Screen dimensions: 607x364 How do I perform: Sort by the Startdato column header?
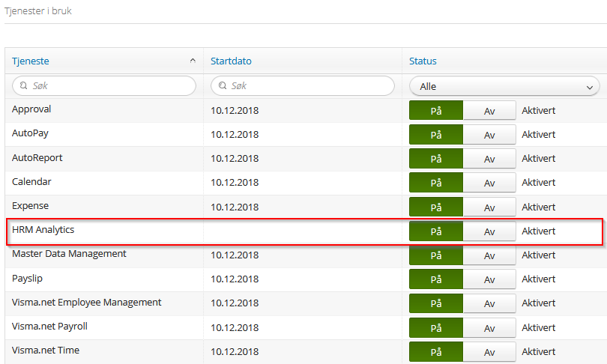[231, 61]
